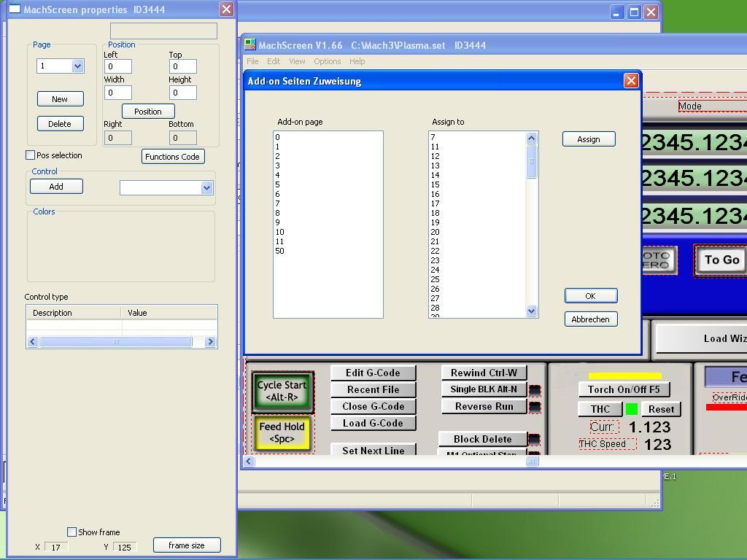
Task: Select 50 in the Add-on page list
Action: (x=328, y=251)
